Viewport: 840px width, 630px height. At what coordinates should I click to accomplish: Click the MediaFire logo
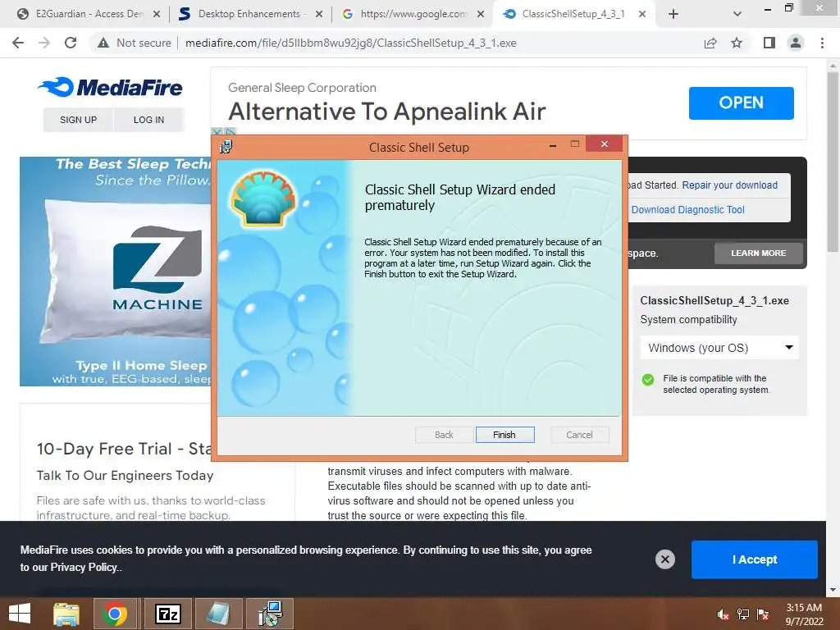(110, 87)
